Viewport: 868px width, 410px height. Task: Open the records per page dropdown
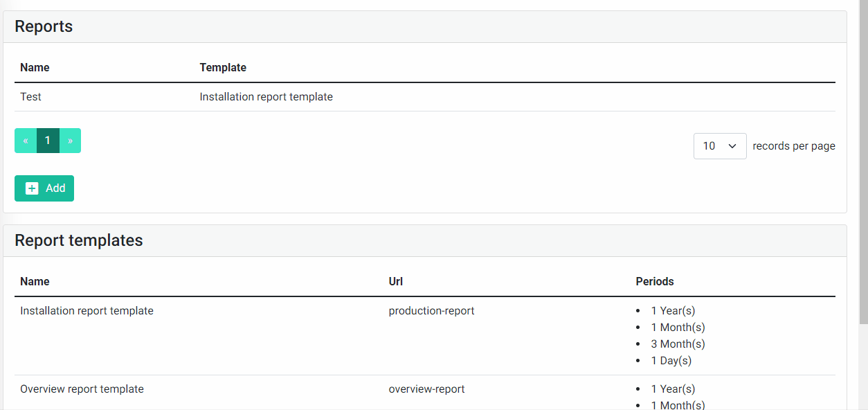(x=720, y=146)
